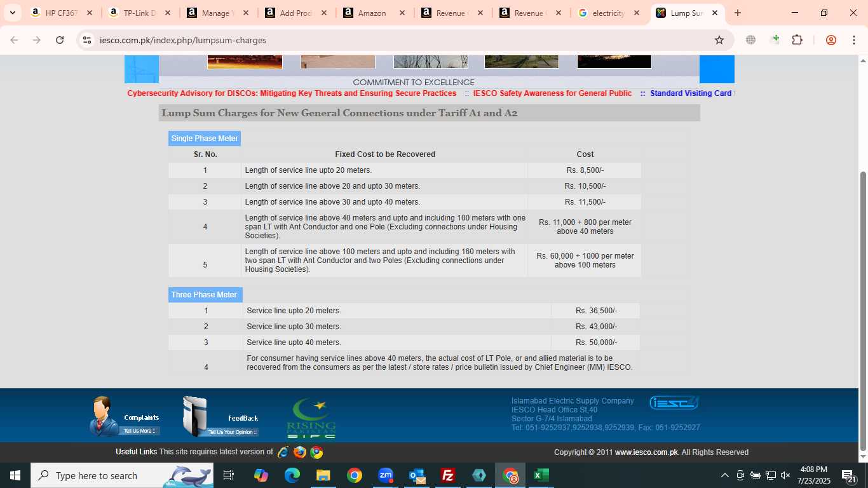Open the grey globe extension icon
This screenshot has height=488, width=868.
pos(751,40)
